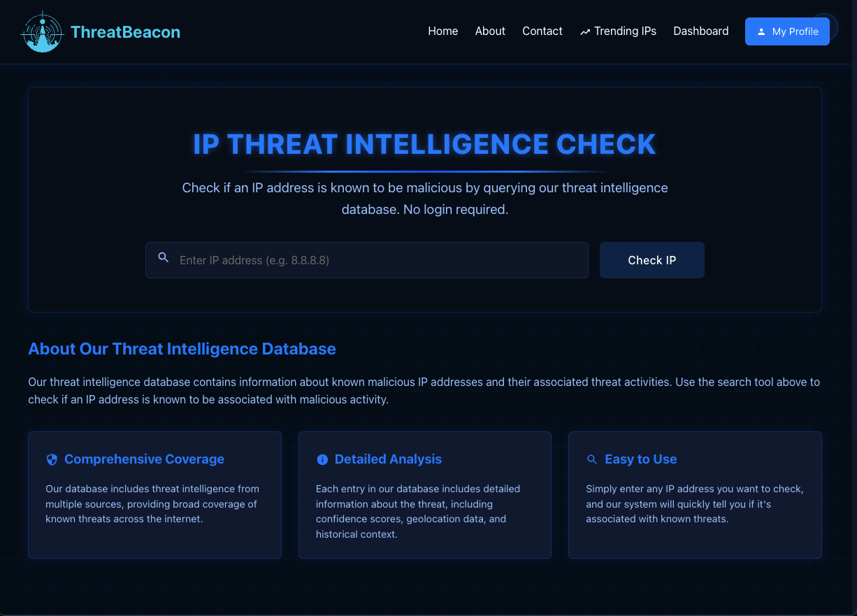Click the ThreatBeacon brand name
This screenshot has width=857, height=616.
point(125,31)
